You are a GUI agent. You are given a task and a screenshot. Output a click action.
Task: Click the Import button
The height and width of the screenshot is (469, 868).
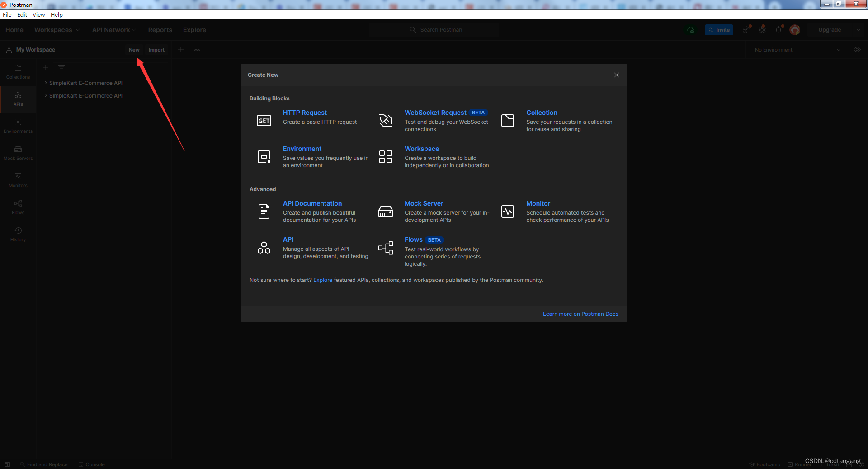point(156,50)
